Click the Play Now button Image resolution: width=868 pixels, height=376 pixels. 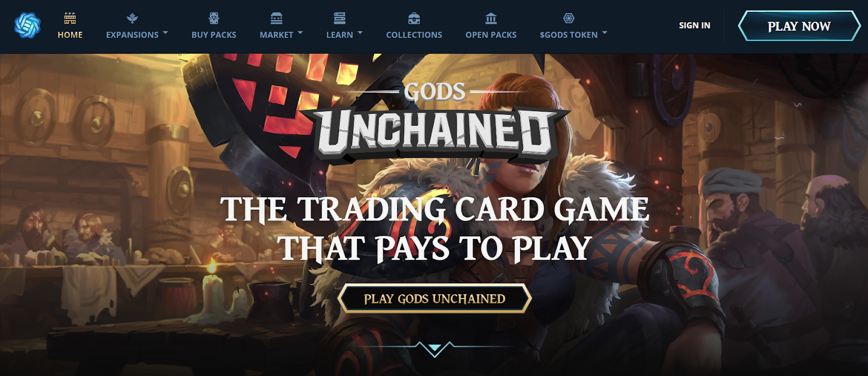pos(799,26)
